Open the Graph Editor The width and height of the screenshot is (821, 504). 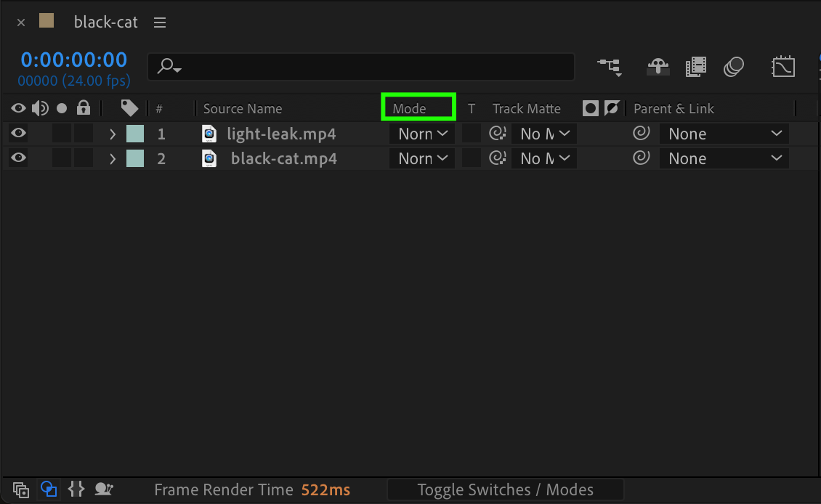(782, 67)
